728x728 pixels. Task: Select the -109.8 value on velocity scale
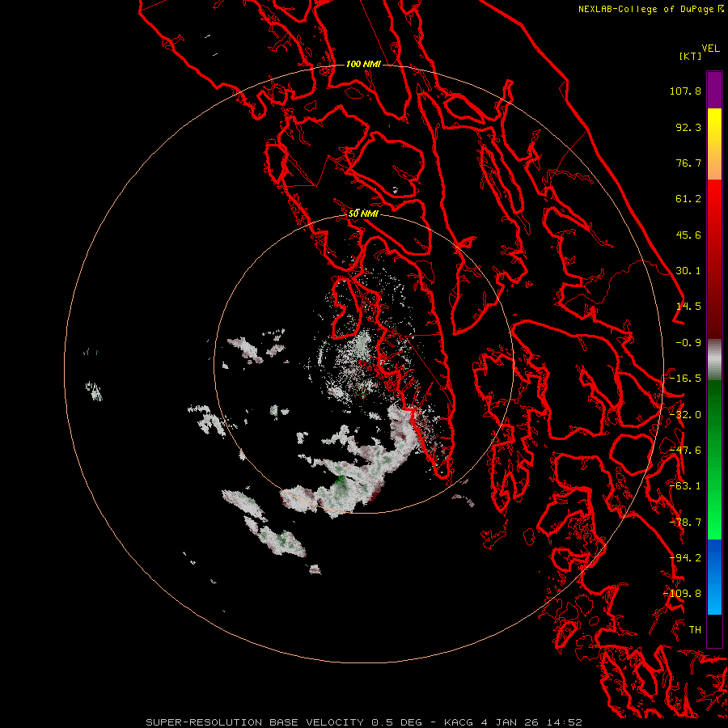click(x=682, y=594)
